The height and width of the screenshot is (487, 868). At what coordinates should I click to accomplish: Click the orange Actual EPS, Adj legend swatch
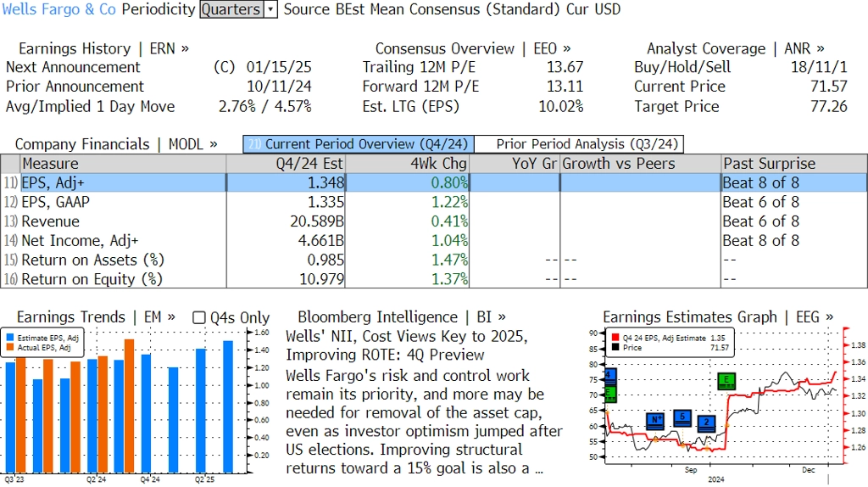[10, 347]
